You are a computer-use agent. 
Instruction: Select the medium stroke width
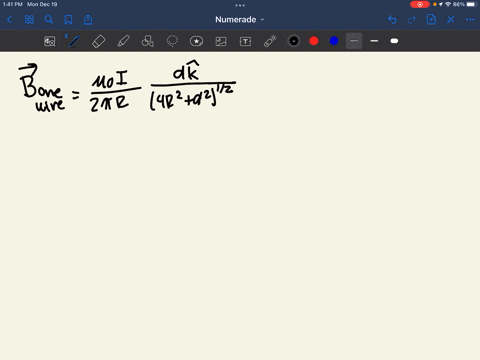(x=374, y=41)
